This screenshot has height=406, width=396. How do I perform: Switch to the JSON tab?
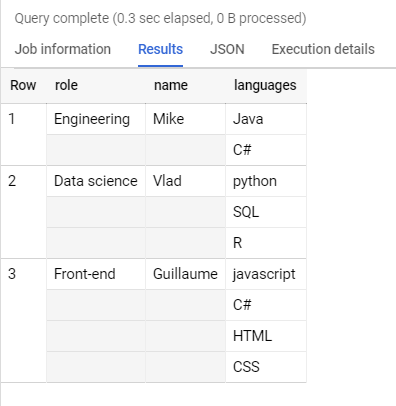(227, 49)
